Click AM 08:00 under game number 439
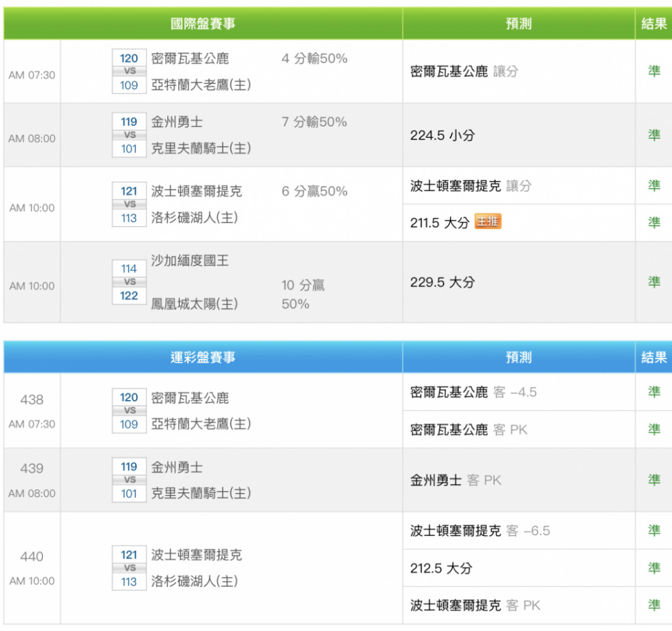The height and width of the screenshot is (631, 672). (32, 493)
